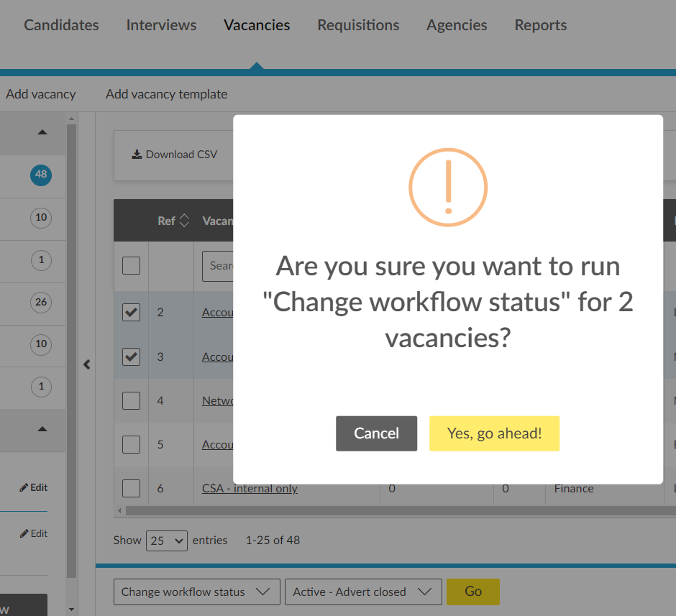Click the lower pencil Edit icon
The height and width of the screenshot is (616, 676).
point(24,533)
